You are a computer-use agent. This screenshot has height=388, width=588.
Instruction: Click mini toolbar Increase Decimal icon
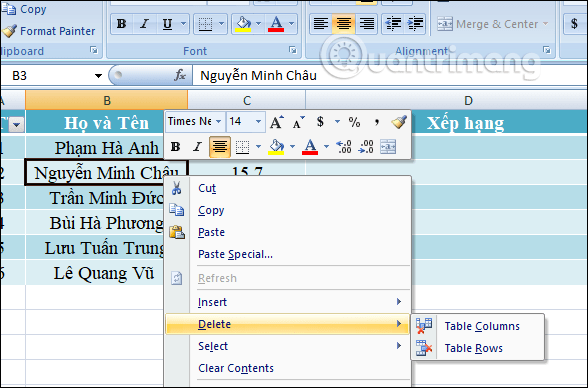[x=344, y=147]
